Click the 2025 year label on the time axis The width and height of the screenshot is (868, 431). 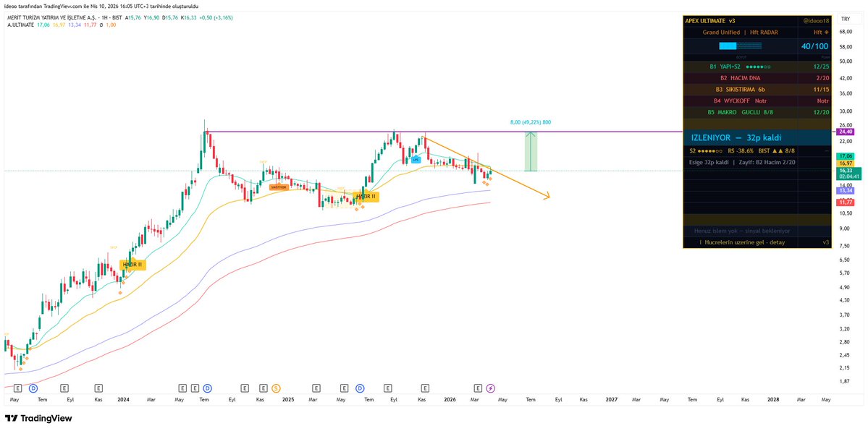(288, 399)
